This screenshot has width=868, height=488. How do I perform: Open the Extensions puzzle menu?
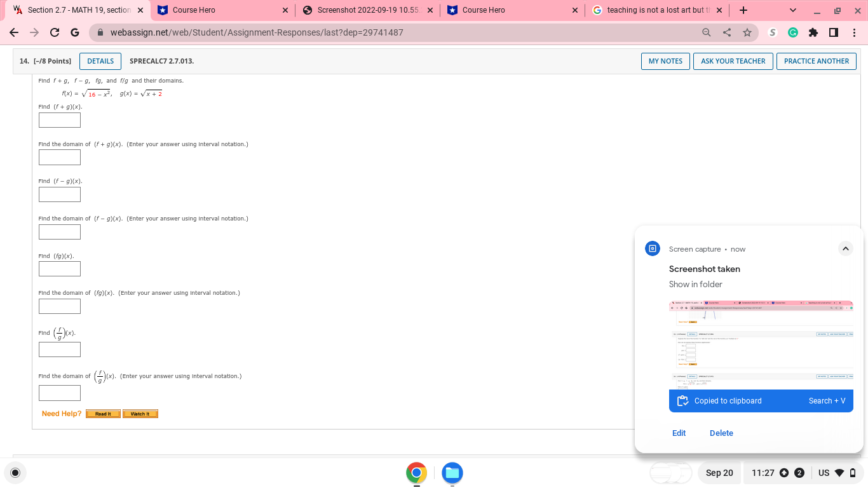(813, 32)
